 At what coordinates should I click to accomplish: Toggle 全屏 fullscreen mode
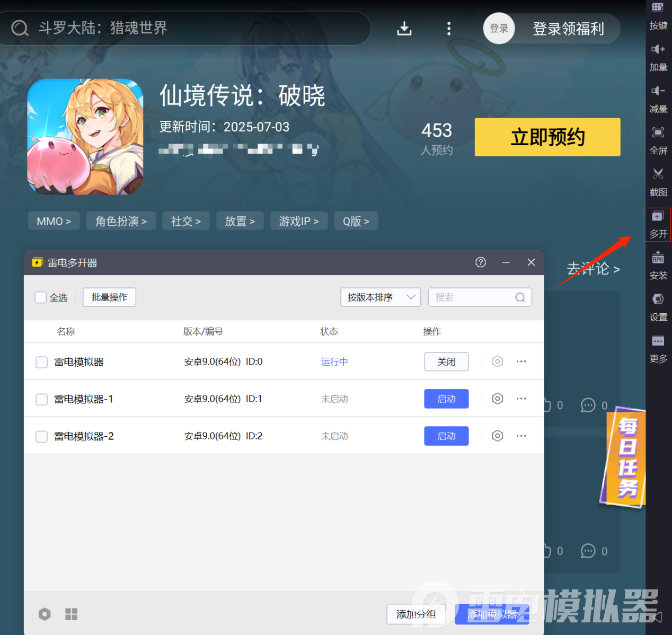click(658, 140)
